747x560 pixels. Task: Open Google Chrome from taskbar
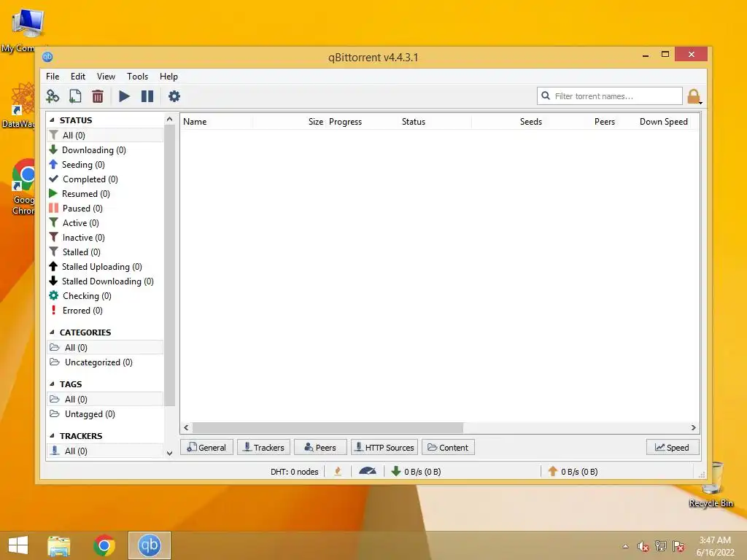[104, 545]
